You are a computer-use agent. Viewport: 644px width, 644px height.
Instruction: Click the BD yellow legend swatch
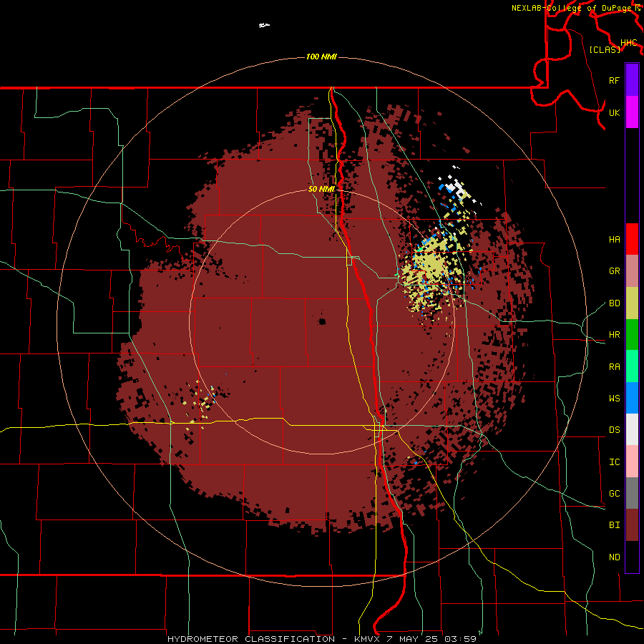pyautogui.click(x=632, y=303)
